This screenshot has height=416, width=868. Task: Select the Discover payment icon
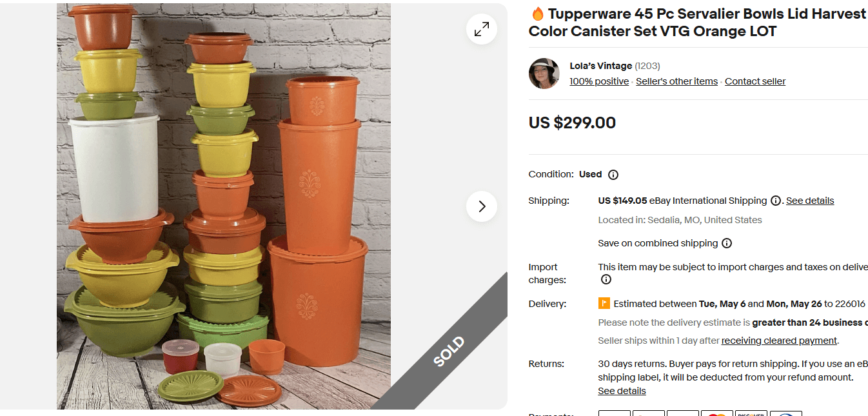pos(751,415)
